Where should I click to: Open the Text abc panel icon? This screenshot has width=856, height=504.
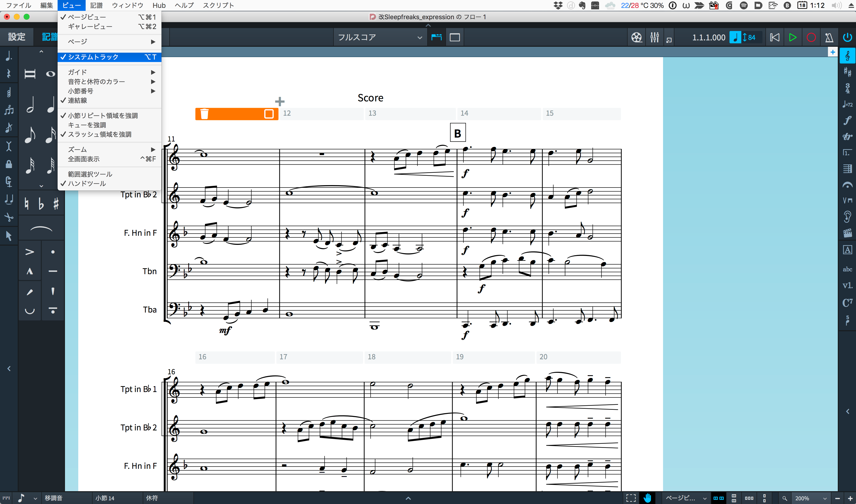(847, 269)
